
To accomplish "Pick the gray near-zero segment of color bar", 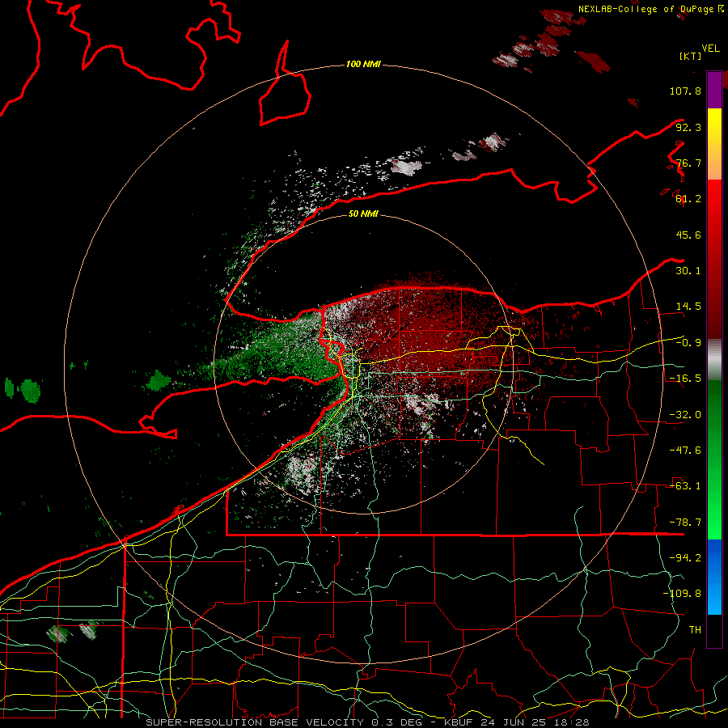I will pos(714,360).
